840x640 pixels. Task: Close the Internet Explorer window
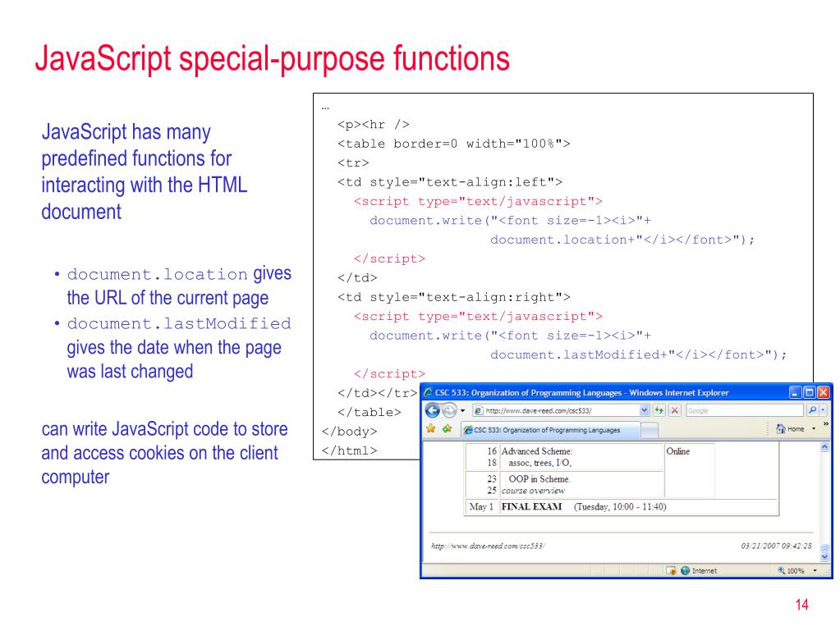tap(824, 392)
